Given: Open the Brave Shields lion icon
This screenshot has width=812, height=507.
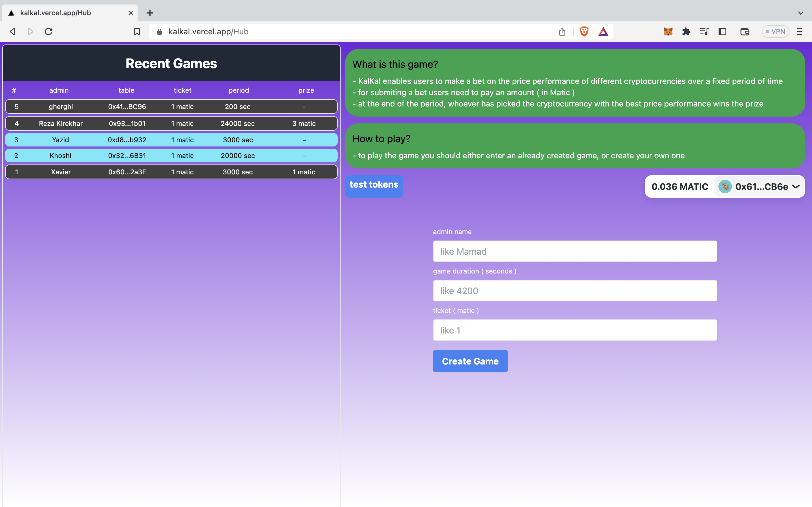Looking at the screenshot, I should (x=584, y=32).
